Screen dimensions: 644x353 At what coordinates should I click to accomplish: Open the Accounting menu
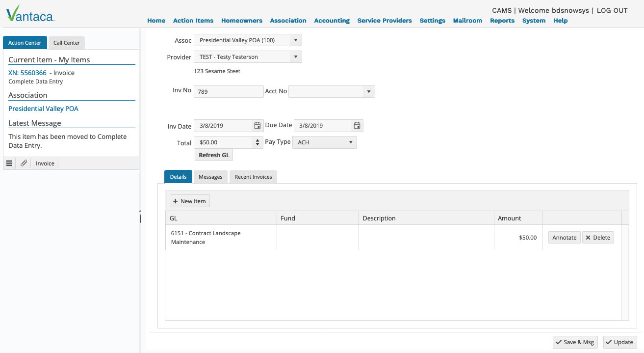tap(332, 21)
